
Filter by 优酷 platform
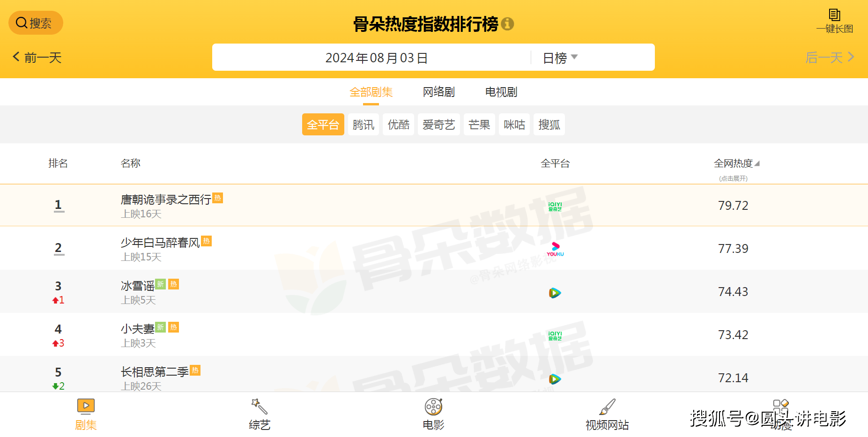pyautogui.click(x=399, y=125)
